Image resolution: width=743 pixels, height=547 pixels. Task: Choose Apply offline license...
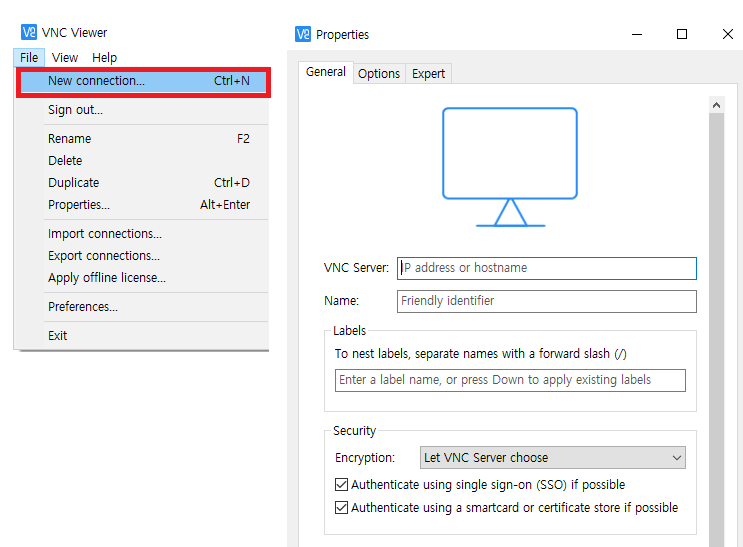pyautogui.click(x=144, y=277)
